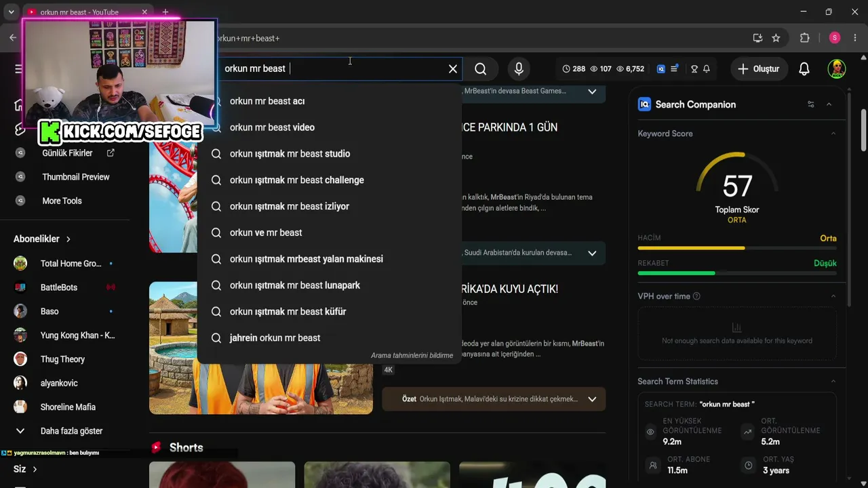Click the magnifier search button

click(x=480, y=68)
